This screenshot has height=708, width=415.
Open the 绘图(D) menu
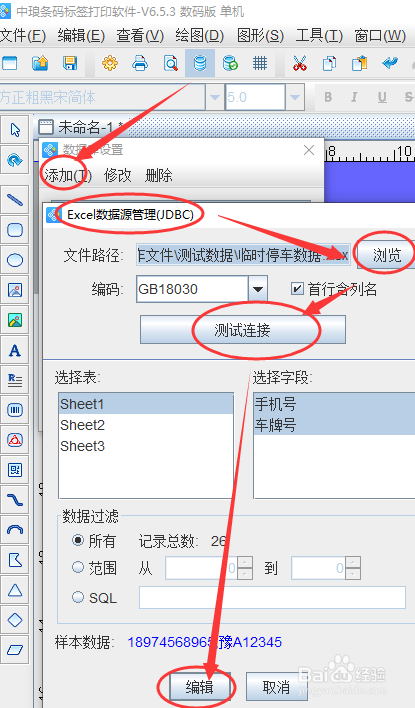coord(200,36)
